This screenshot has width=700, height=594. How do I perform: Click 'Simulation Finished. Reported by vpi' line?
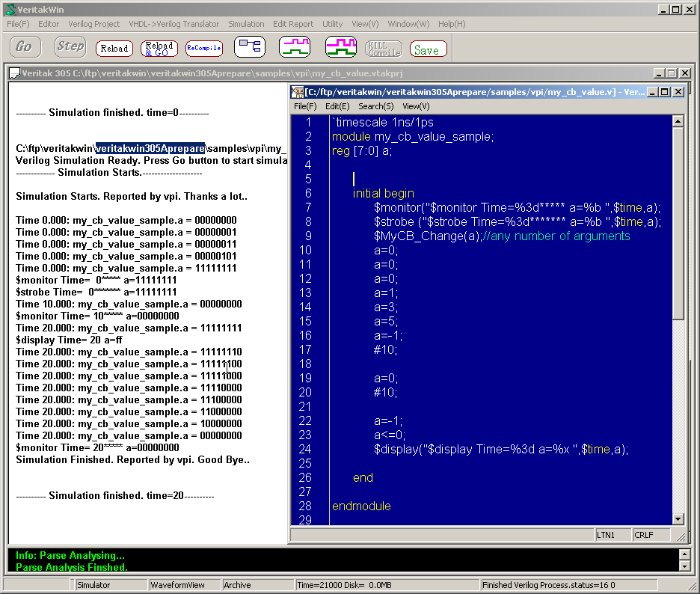pyautogui.click(x=132, y=459)
